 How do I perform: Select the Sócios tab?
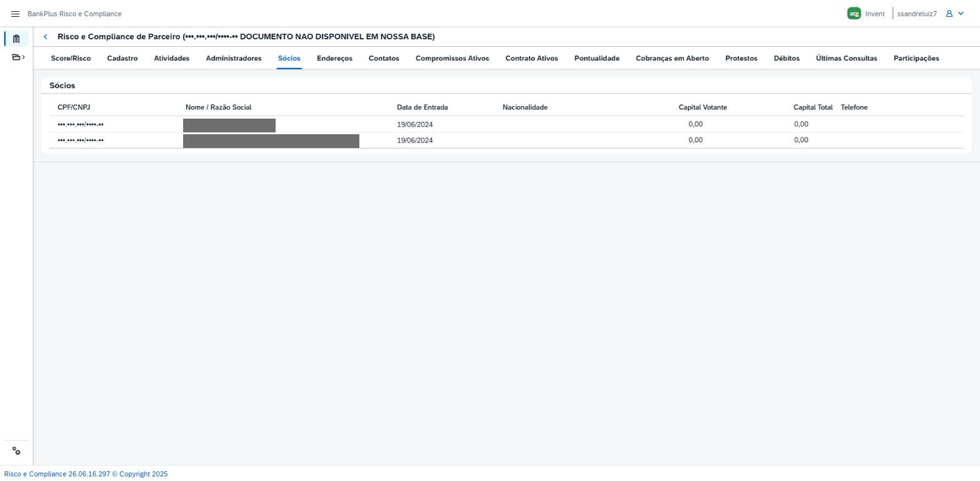(289, 58)
